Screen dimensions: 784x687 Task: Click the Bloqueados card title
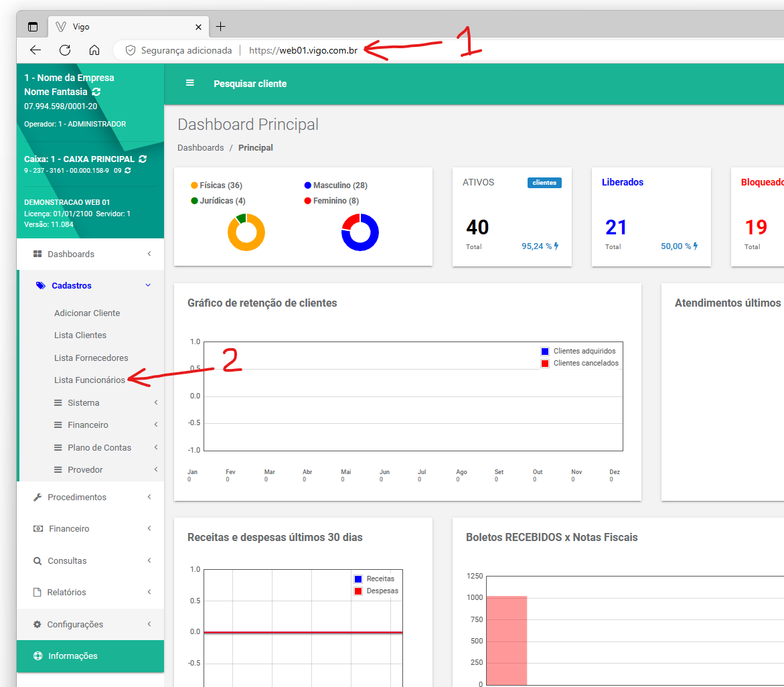[x=762, y=182]
